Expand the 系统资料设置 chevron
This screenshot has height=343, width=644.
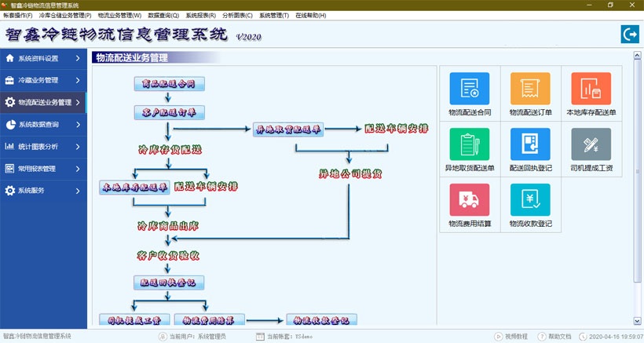pos(78,58)
